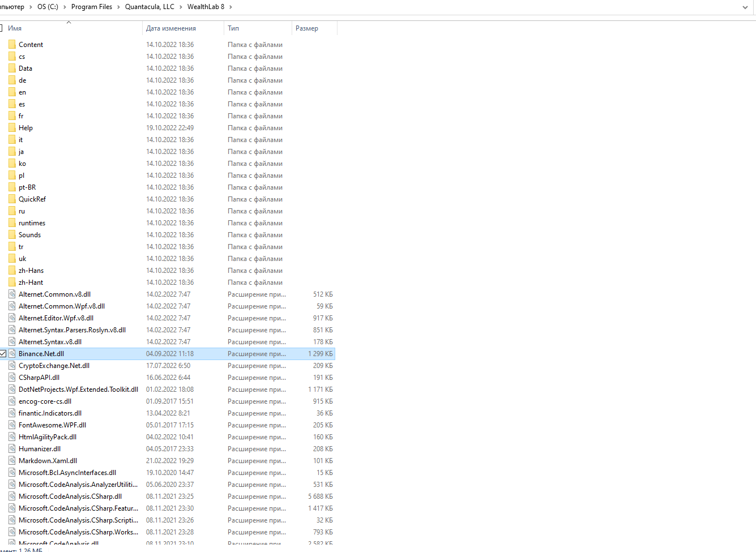Click the CryptoExchange.Net.dll file icon
Screen dimensions: 756x552
tap(12, 365)
